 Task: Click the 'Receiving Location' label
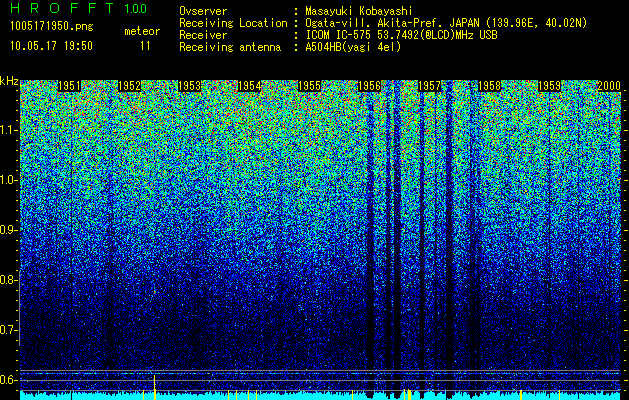pyautogui.click(x=233, y=23)
